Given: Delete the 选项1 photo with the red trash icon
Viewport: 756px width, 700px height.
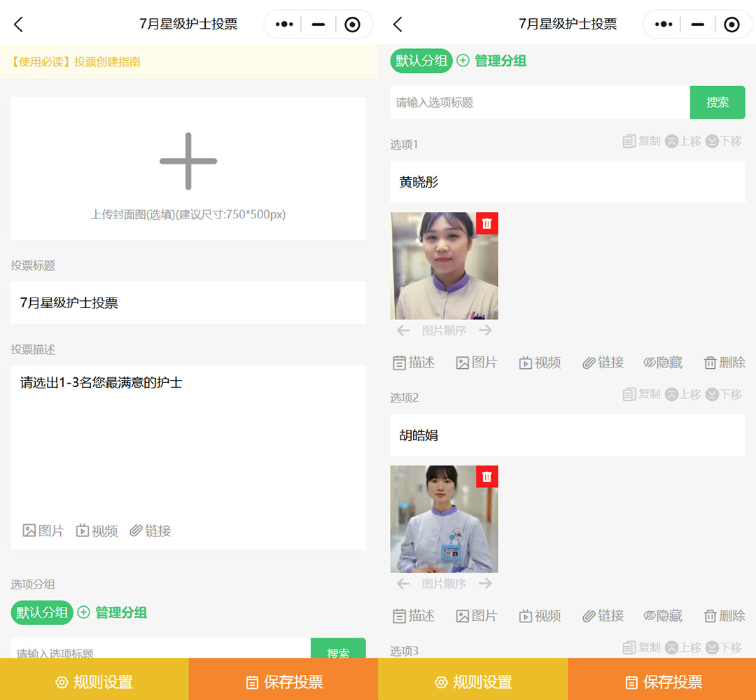Looking at the screenshot, I should click(487, 223).
